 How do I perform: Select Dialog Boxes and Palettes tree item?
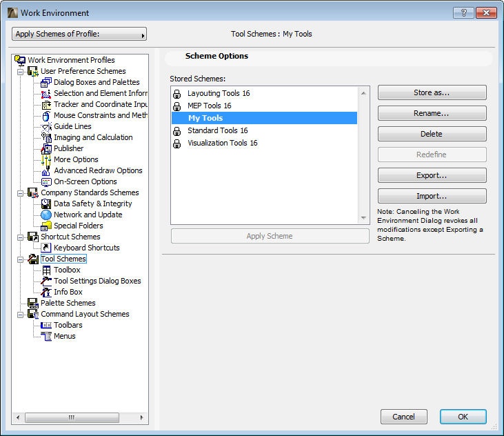[x=97, y=82]
